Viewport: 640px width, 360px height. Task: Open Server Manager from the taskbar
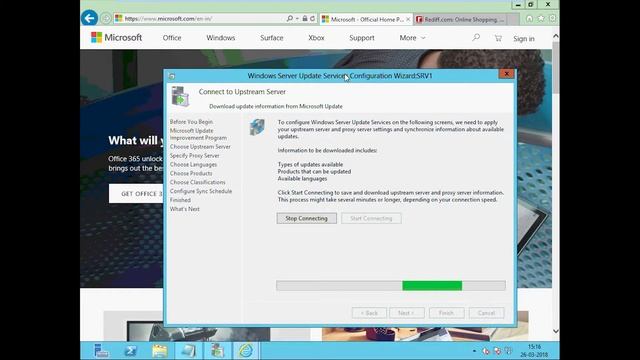click(x=101, y=351)
